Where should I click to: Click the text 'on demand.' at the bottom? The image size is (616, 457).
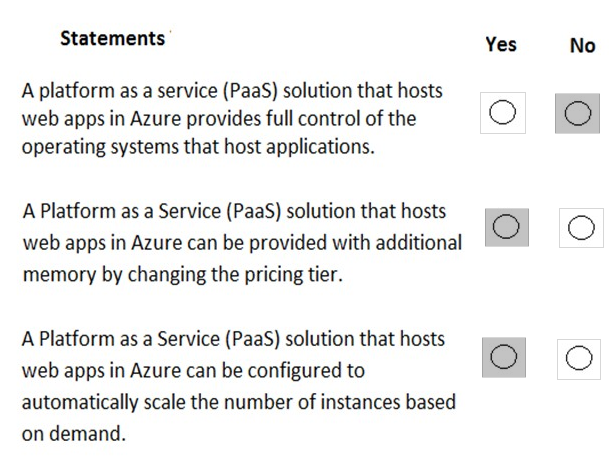[x=73, y=434]
